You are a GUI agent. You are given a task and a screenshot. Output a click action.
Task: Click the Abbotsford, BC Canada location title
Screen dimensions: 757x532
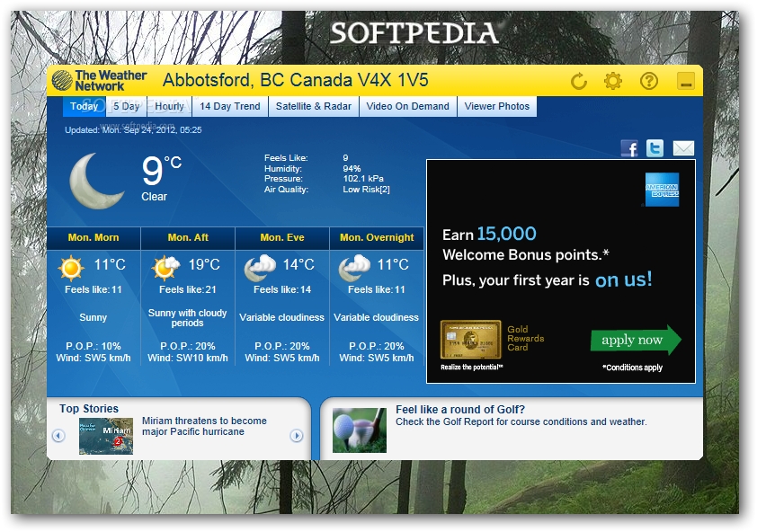296,80
